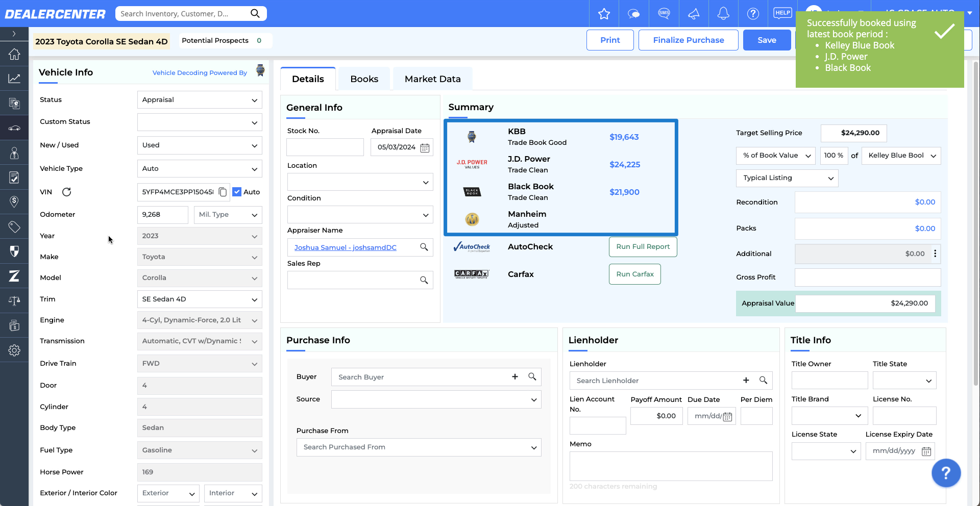Expand the sidebar with the top arrow
980x506 pixels.
[14, 34]
